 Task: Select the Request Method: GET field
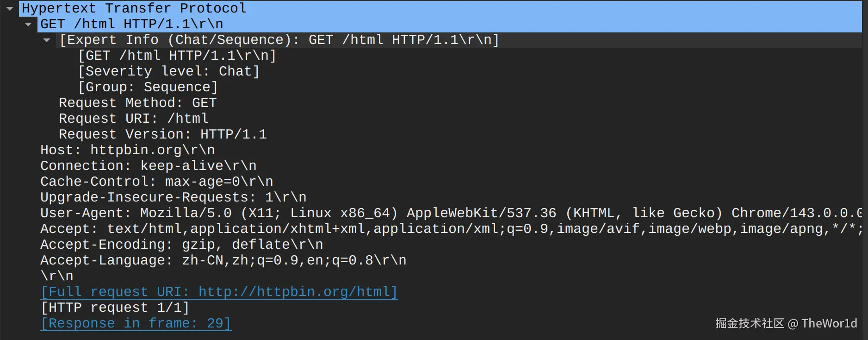(x=137, y=103)
